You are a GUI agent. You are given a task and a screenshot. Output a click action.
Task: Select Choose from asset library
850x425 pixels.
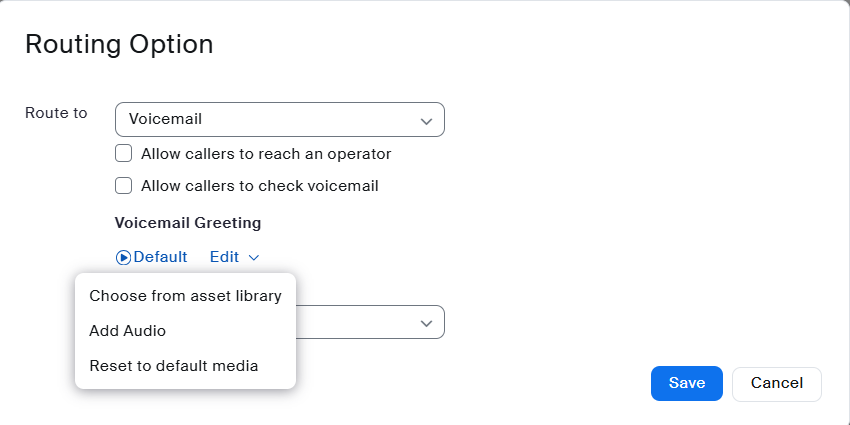click(185, 296)
